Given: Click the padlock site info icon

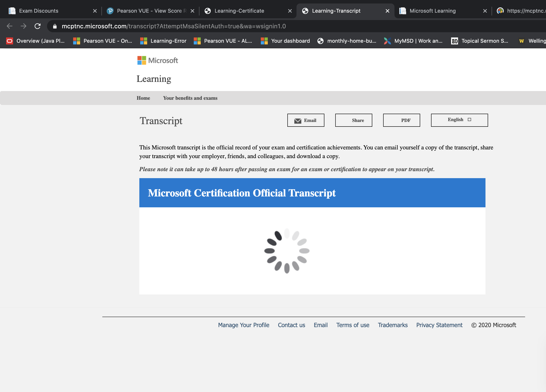Looking at the screenshot, I should [x=55, y=26].
